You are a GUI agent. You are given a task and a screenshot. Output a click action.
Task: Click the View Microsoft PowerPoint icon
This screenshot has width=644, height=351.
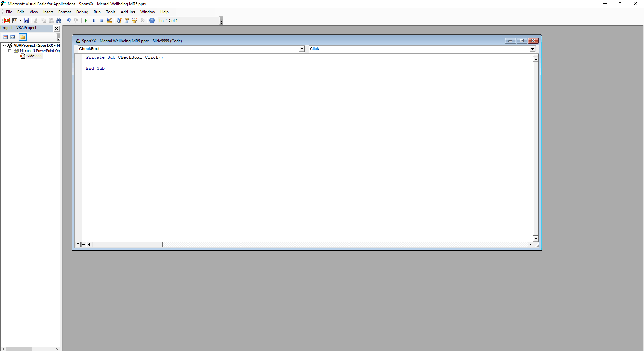(7, 20)
